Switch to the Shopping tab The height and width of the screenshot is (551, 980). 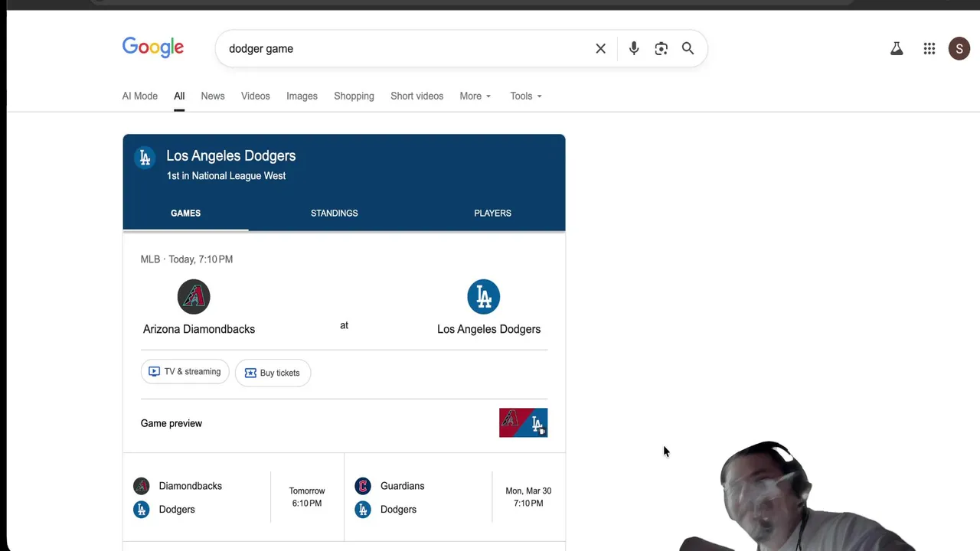pyautogui.click(x=354, y=96)
